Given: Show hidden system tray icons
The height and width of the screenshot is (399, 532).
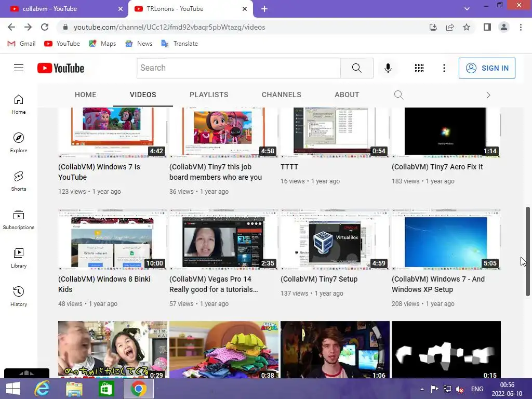Looking at the screenshot, I should 422,389.
